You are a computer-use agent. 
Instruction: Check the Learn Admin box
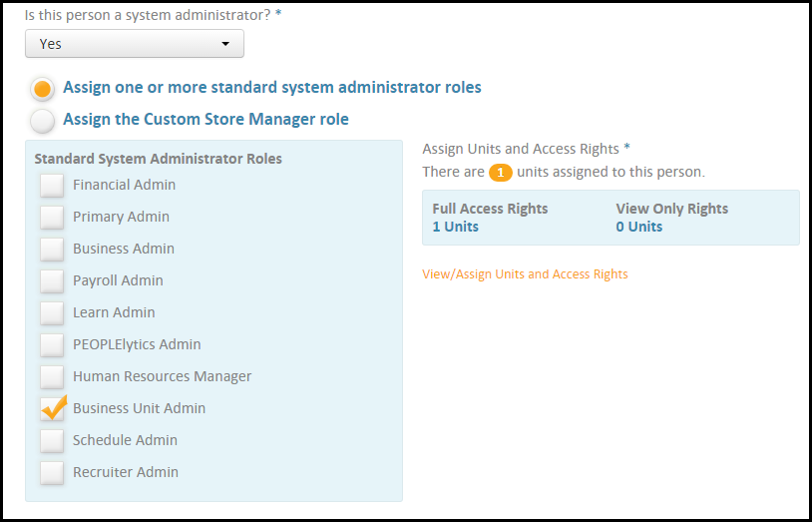52,312
